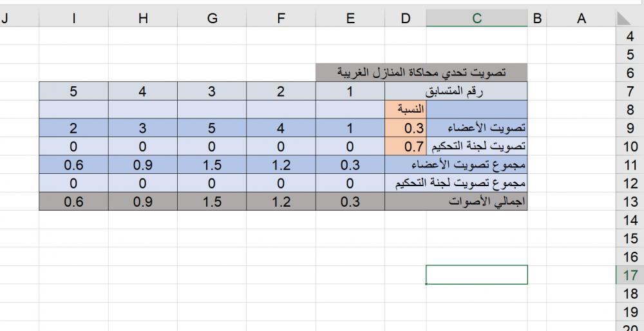Select row header 9
Screen dimensions: 644x331
pyautogui.click(x=630, y=128)
